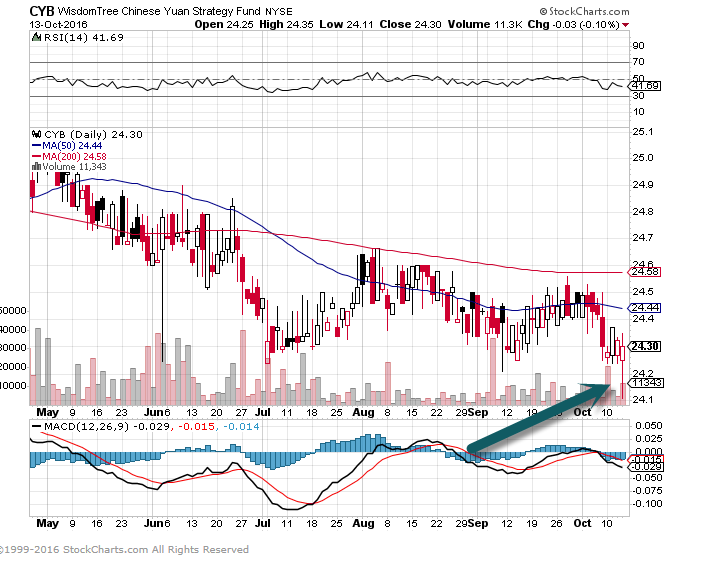Image resolution: width=719 pixels, height=587 pixels.
Task: Click the 11343 volume value tag
Action: [646, 382]
